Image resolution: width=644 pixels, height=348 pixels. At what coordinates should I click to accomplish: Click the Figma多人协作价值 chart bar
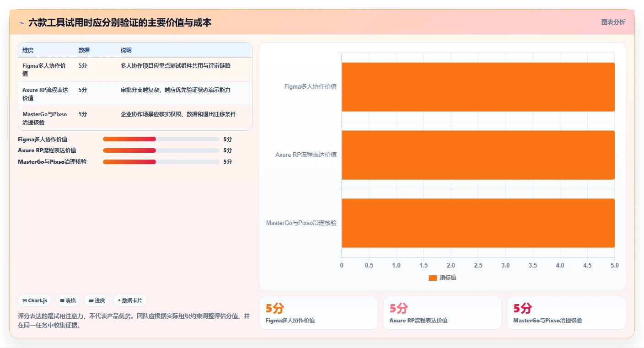pyautogui.click(x=478, y=87)
